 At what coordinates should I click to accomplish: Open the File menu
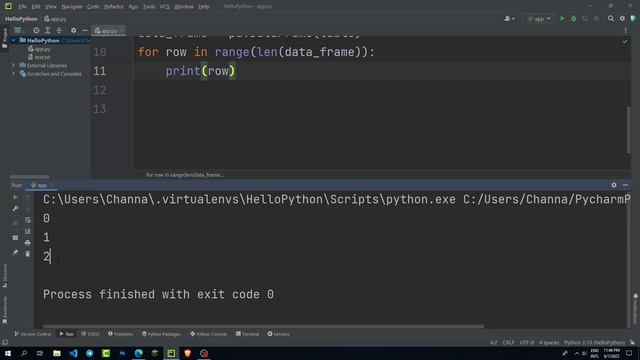pos(22,7)
